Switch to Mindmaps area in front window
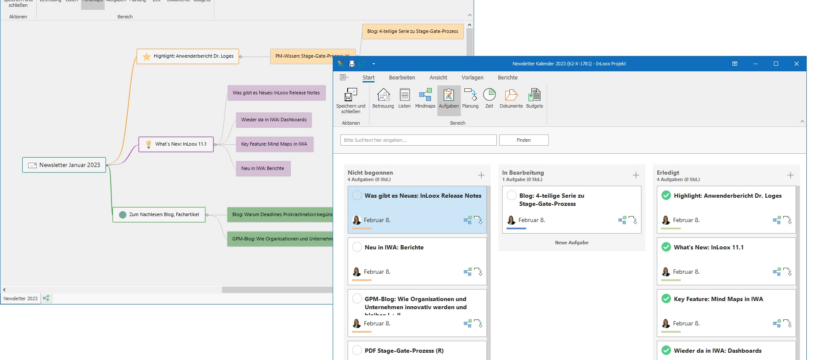This screenshot has width=820, height=360. click(425, 98)
